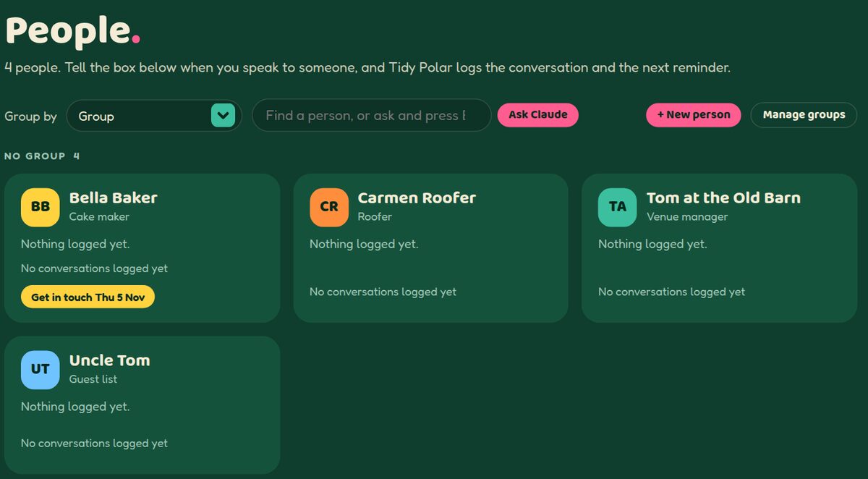The height and width of the screenshot is (479, 868).
Task: Click the TA avatar for Tom at the Old Barn
Action: pos(617,207)
